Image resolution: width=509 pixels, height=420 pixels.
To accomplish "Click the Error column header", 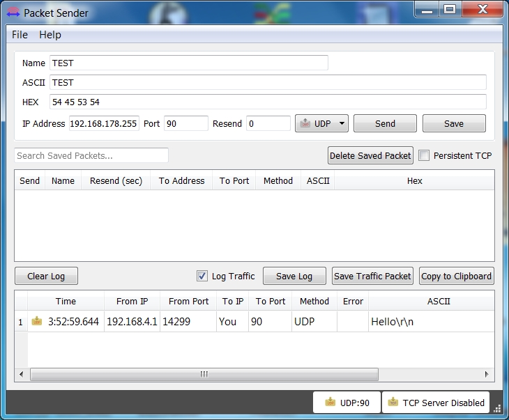I will pyautogui.click(x=353, y=302).
